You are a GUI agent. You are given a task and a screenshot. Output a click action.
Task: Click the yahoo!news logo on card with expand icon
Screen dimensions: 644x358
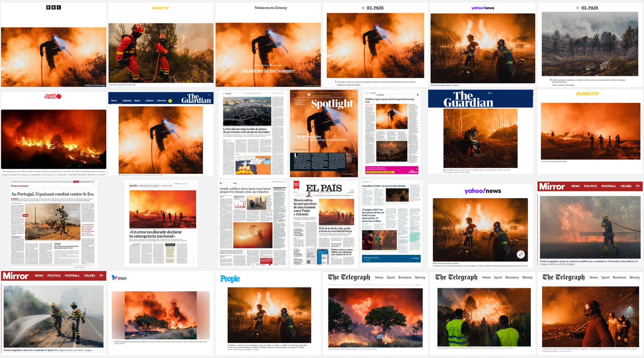point(482,191)
